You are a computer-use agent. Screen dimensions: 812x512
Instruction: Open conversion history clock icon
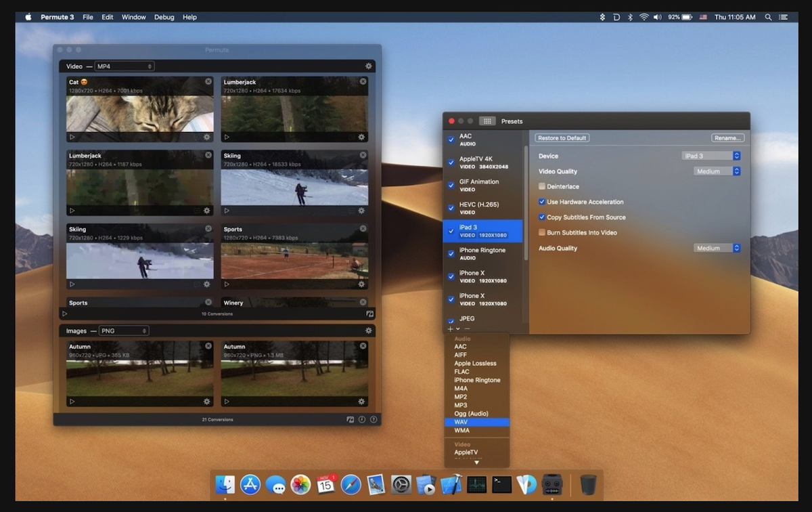pos(362,419)
